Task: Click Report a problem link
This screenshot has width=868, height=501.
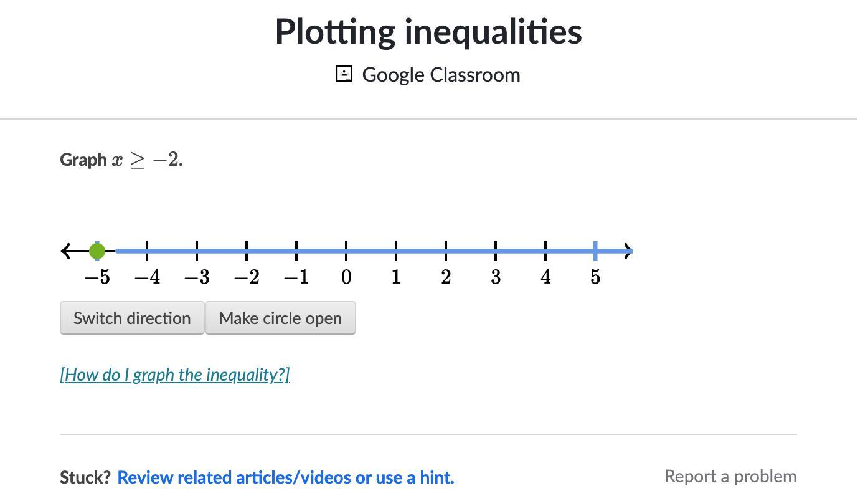Action: (x=730, y=477)
